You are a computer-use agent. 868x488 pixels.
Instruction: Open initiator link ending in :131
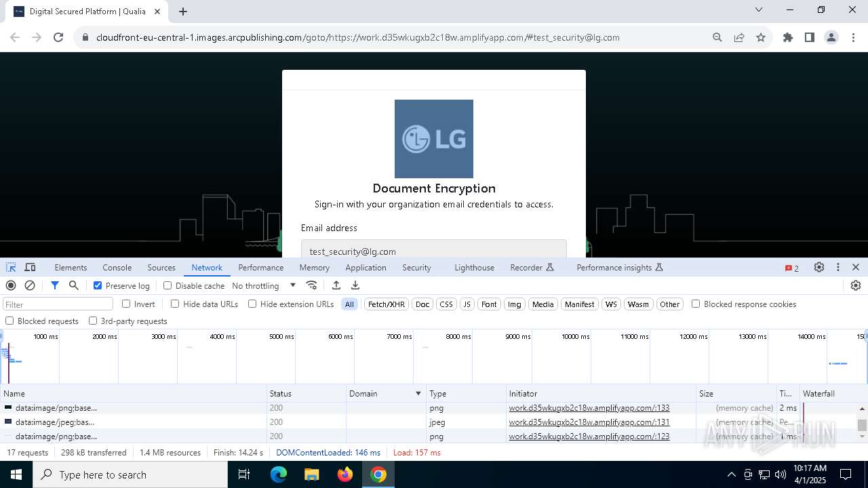point(589,422)
